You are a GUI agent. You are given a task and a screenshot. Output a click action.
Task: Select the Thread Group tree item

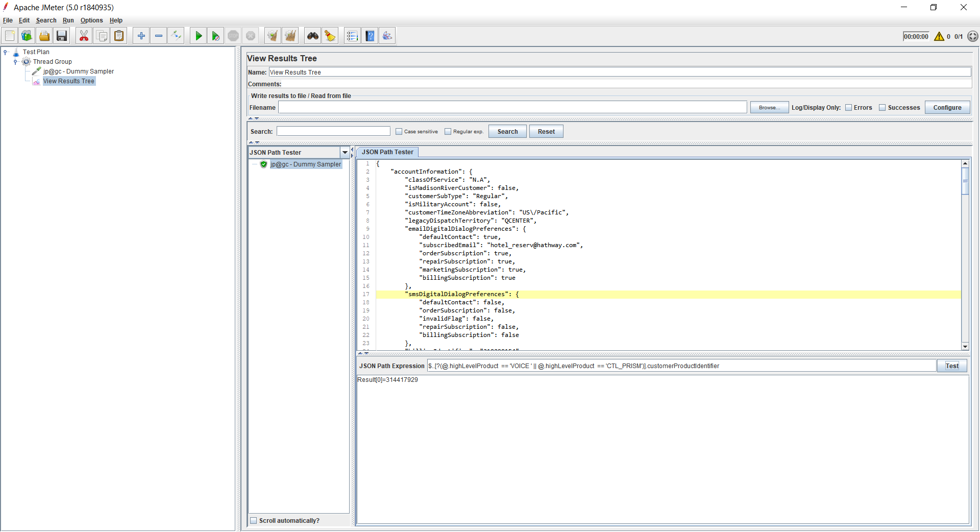click(53, 62)
